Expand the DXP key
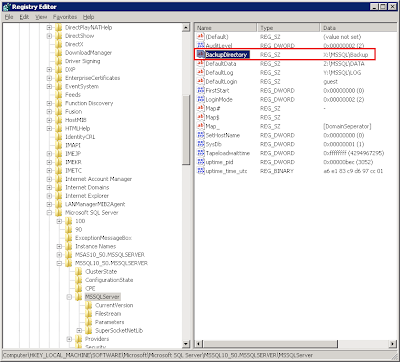 [x=49, y=70]
